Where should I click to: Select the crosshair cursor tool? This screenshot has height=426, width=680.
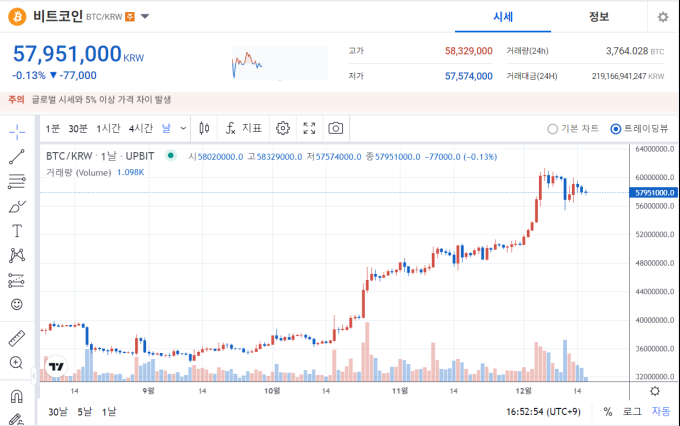pos(17,132)
